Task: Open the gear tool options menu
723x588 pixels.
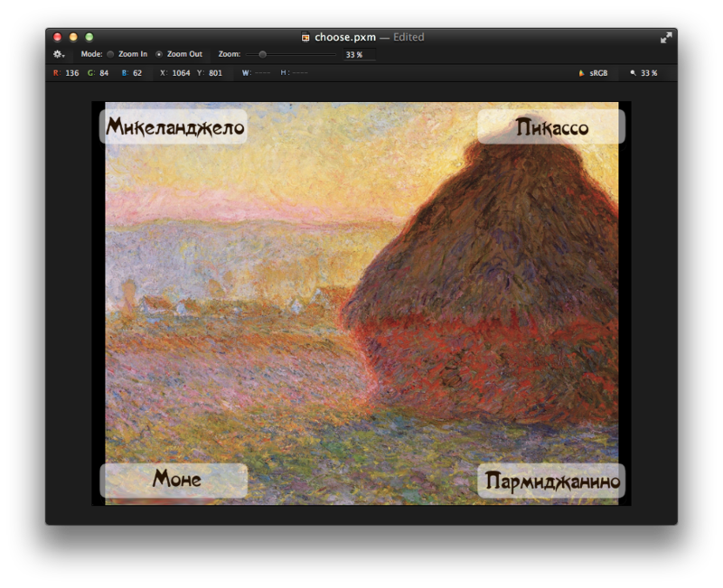Action: (x=59, y=54)
